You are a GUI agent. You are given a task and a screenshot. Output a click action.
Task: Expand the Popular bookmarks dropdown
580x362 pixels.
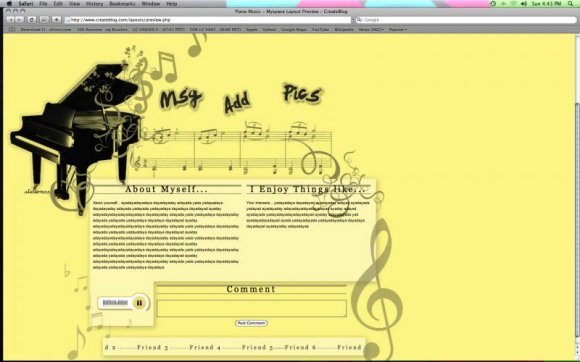398,29
